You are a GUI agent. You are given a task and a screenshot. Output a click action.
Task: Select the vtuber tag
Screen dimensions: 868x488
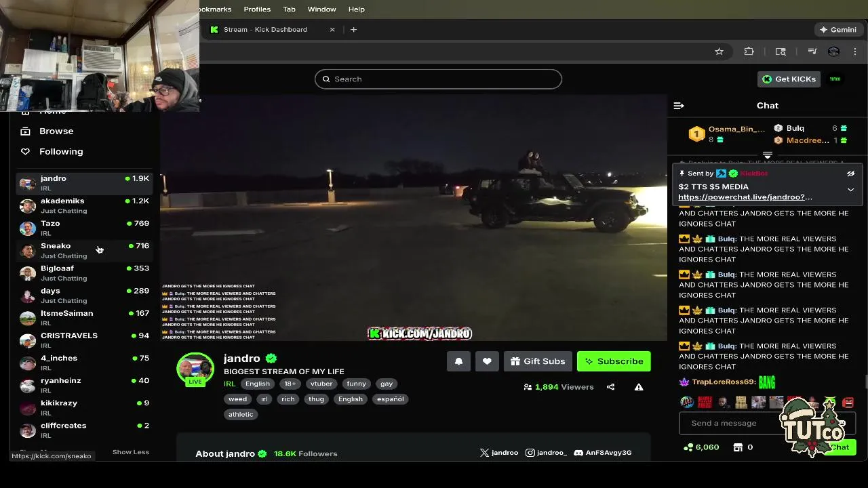(321, 384)
